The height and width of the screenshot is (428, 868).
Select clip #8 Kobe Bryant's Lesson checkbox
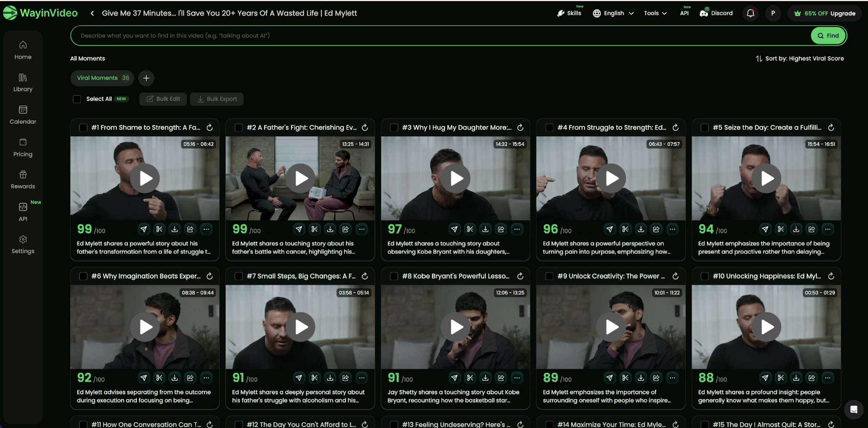click(x=394, y=276)
